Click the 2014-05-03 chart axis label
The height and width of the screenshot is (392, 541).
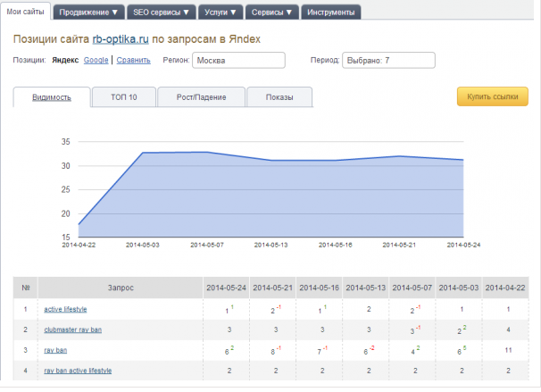143,245
